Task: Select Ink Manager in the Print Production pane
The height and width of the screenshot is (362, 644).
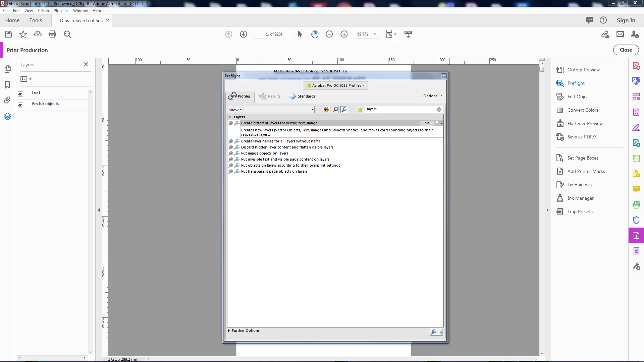Action: (580, 198)
